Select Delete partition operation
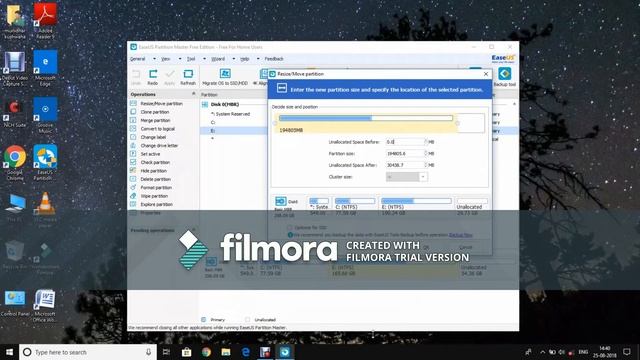 pos(156,179)
